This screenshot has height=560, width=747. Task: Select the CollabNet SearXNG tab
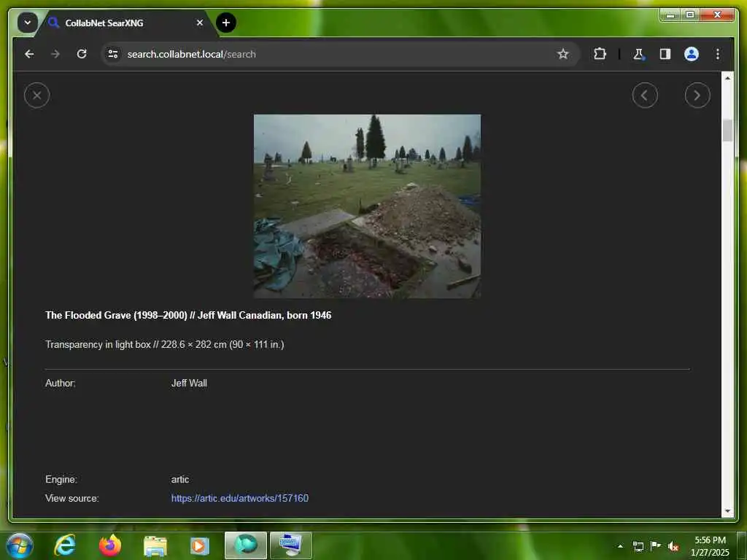(x=126, y=23)
